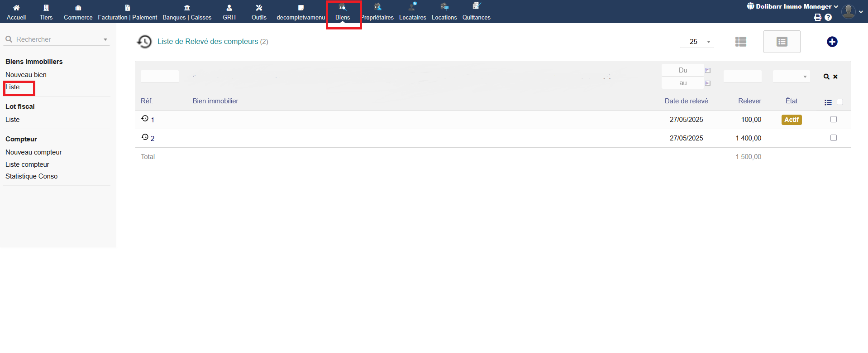Open the Locataires menu
The image size is (868, 353).
[412, 12]
